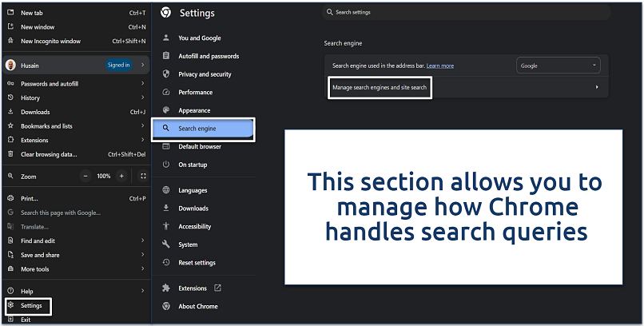This screenshot has height=326, width=644.
Task: Open the Autofill and passwords section
Action: tap(208, 57)
